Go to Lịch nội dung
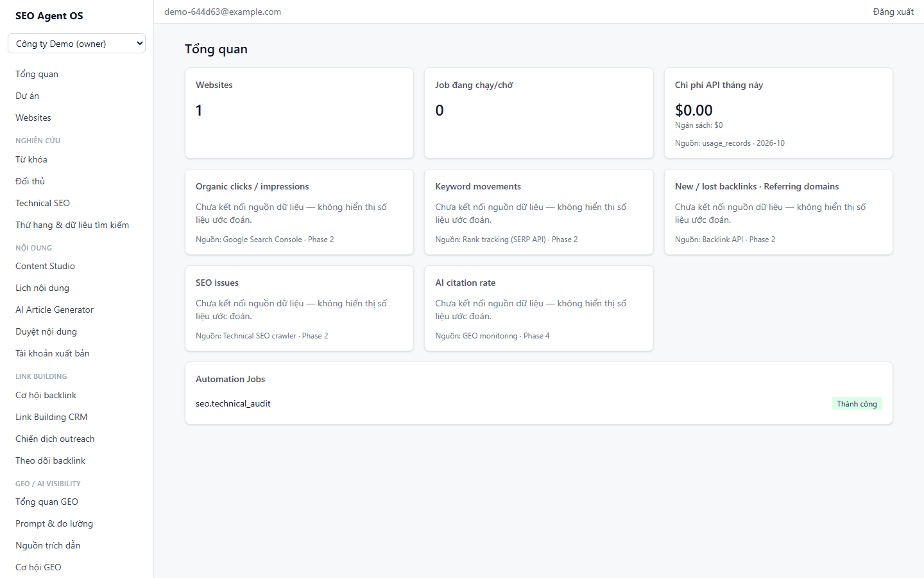 (42, 288)
